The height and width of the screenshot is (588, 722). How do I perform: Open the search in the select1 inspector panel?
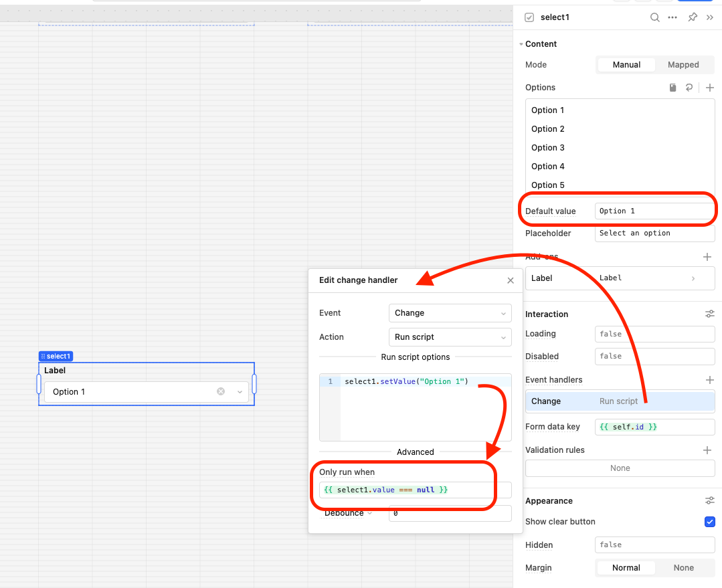[x=654, y=17]
